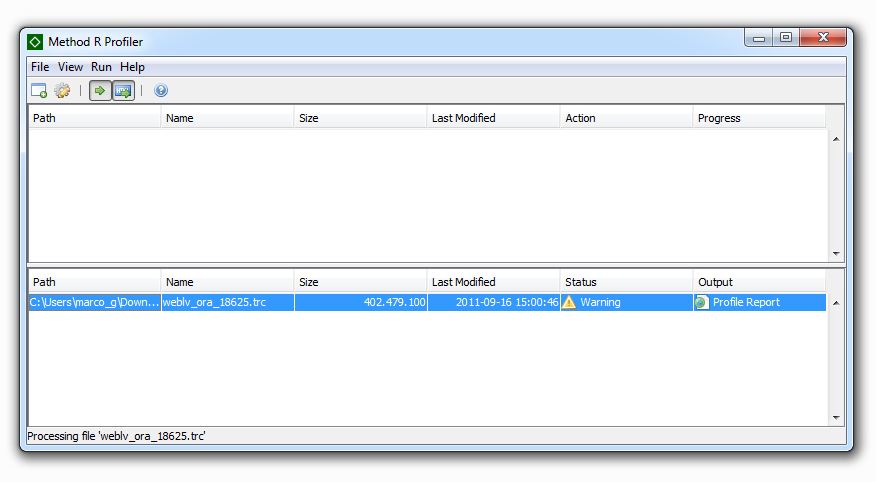Click the Output column header in lower table
Image resolution: width=876 pixels, height=482 pixels.
[x=759, y=282]
